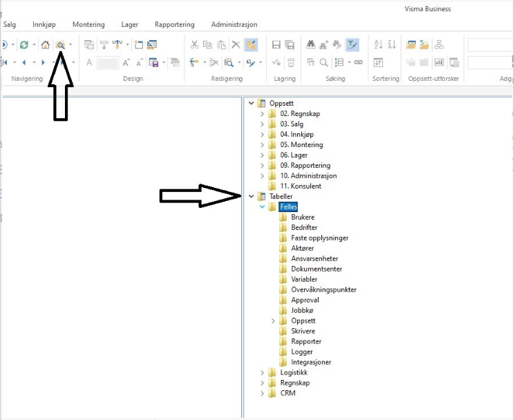Click the upper ribbon input field
The image size is (514, 420).
coord(491,45)
